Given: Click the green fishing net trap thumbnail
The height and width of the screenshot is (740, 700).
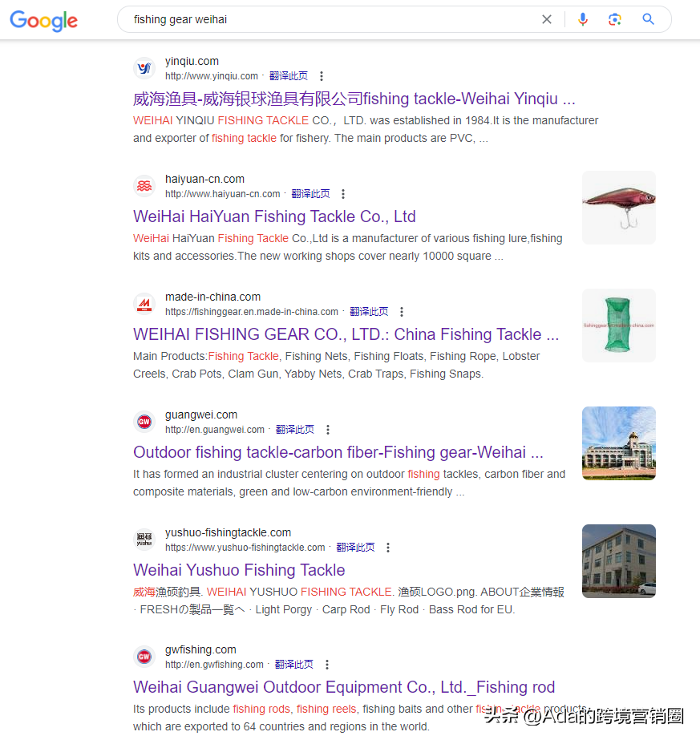Looking at the screenshot, I should 619,326.
